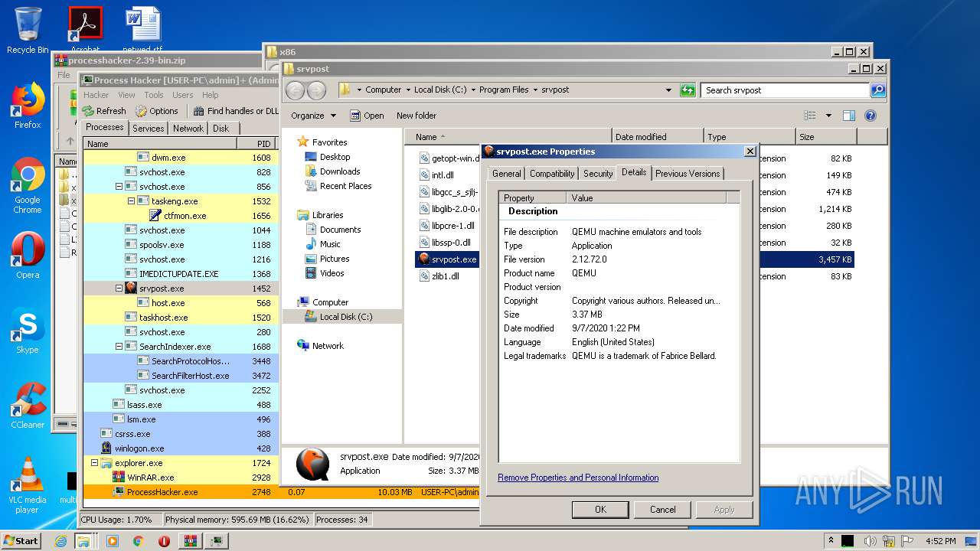Collapse the srvpost.exe process tree node

[119, 289]
